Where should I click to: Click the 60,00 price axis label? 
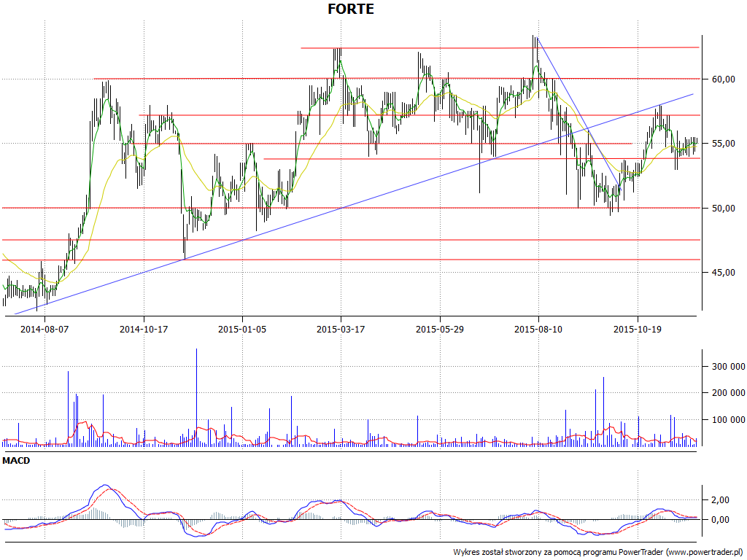pos(723,79)
